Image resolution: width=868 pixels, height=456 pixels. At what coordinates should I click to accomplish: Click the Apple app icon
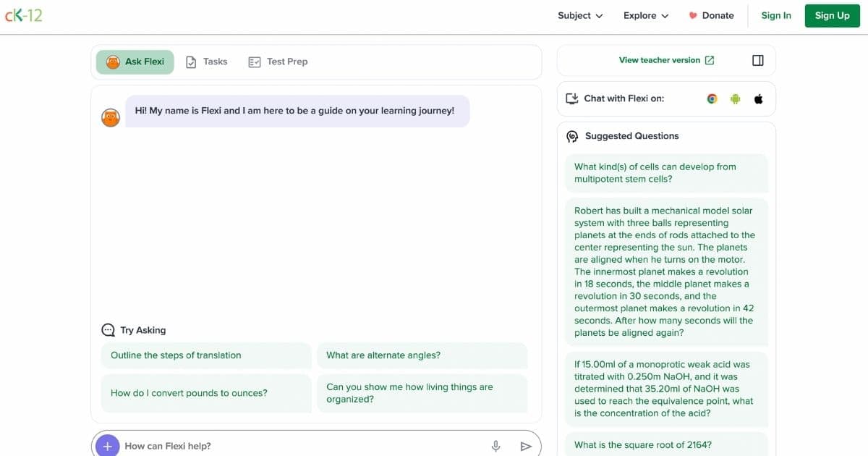coord(758,99)
